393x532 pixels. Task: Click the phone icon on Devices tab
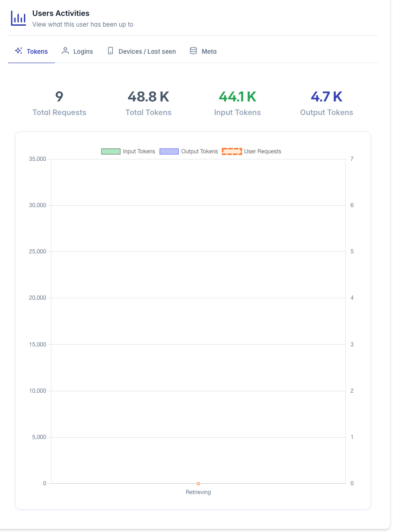[x=110, y=51]
